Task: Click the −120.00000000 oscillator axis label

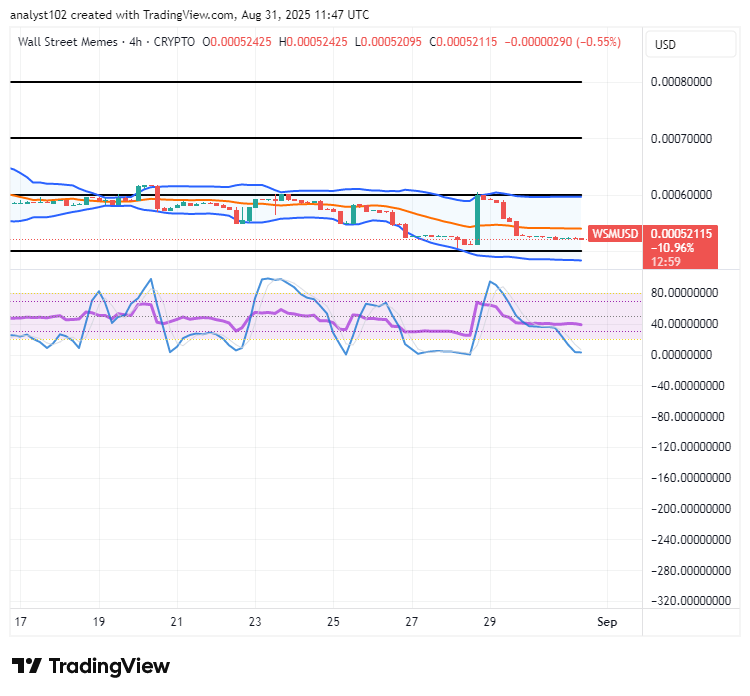Action: tap(691, 447)
